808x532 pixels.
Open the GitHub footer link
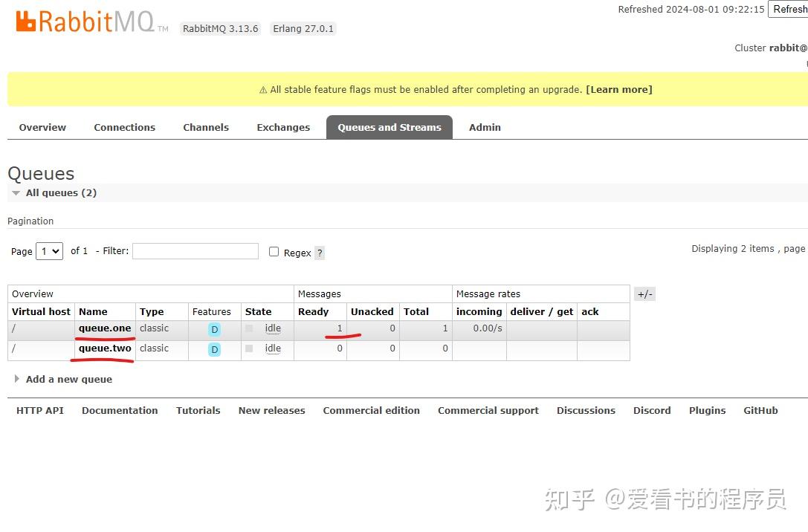(x=760, y=410)
